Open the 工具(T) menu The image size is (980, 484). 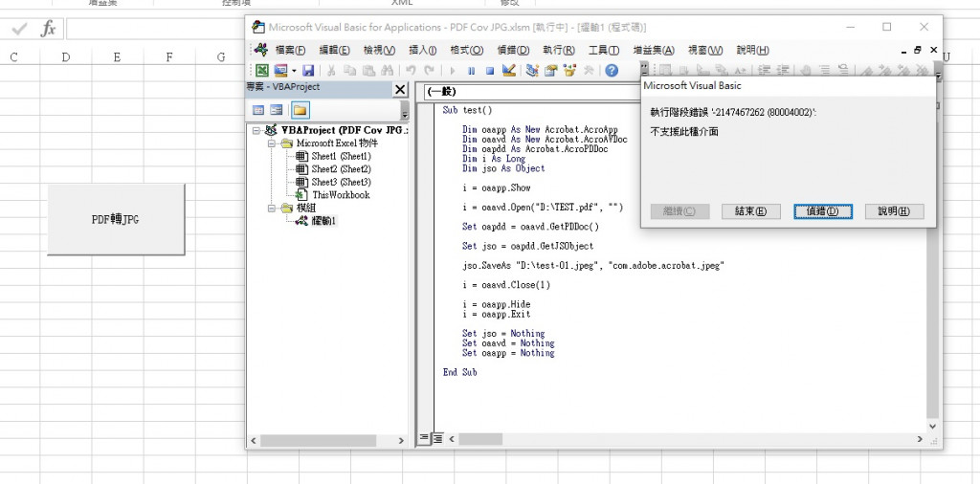603,51
